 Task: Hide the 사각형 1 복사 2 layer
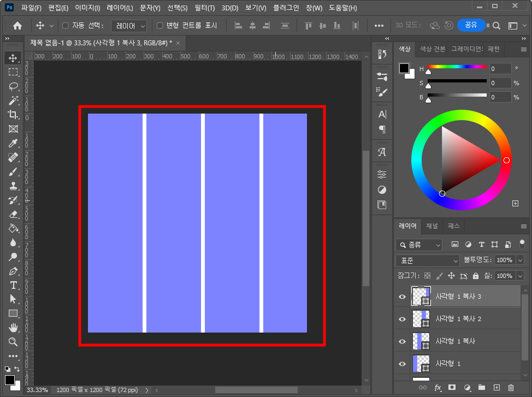pos(402,319)
